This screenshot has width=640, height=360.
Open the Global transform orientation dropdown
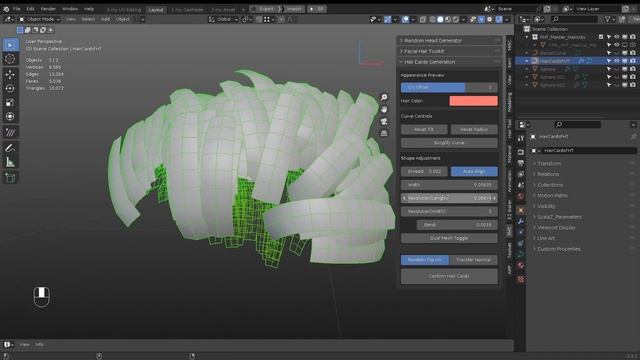[223, 19]
